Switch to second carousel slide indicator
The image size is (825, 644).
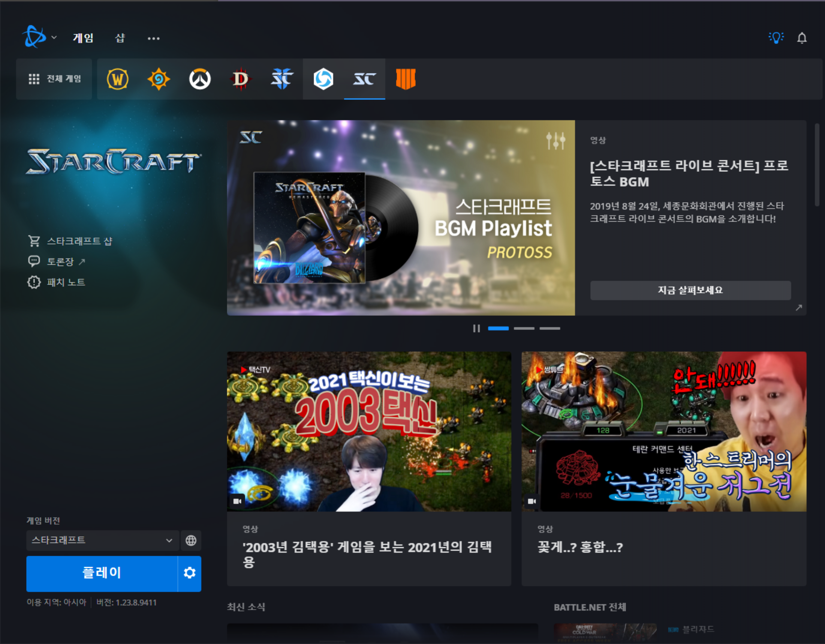[x=524, y=329]
